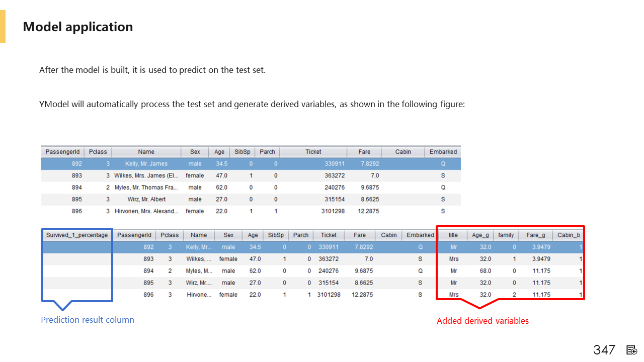
Task: Select the family column header
Action: tap(506, 235)
